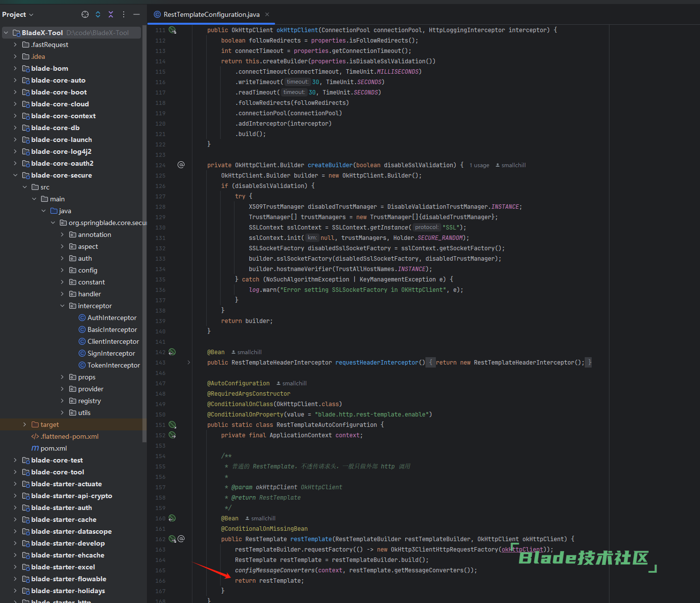700x603 pixels.
Task: Collapse the main folder
Action: [x=34, y=199]
